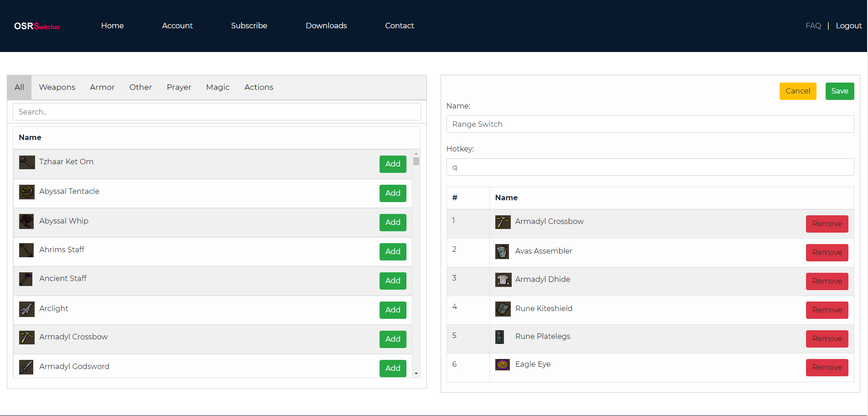The image size is (868, 416).
Task: Click the Ancient Staff item icon
Action: pyautogui.click(x=26, y=279)
